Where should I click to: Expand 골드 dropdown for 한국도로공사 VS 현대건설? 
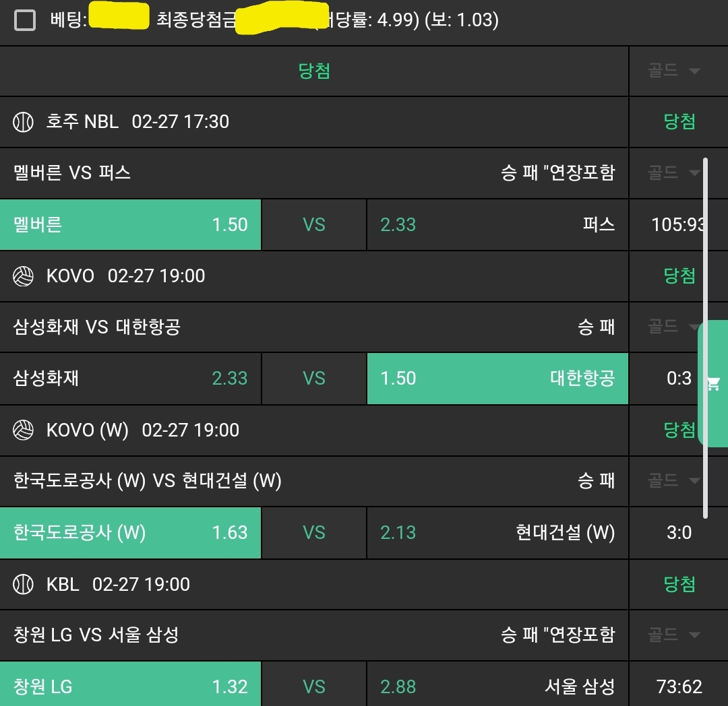[673, 481]
